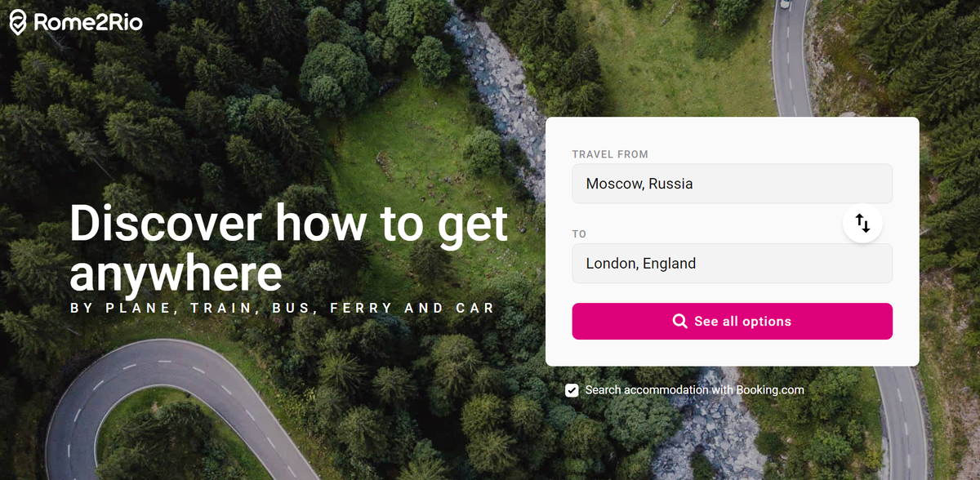Click the Search accommodation with Booking.com label
This screenshot has height=480, width=980.
pos(695,390)
